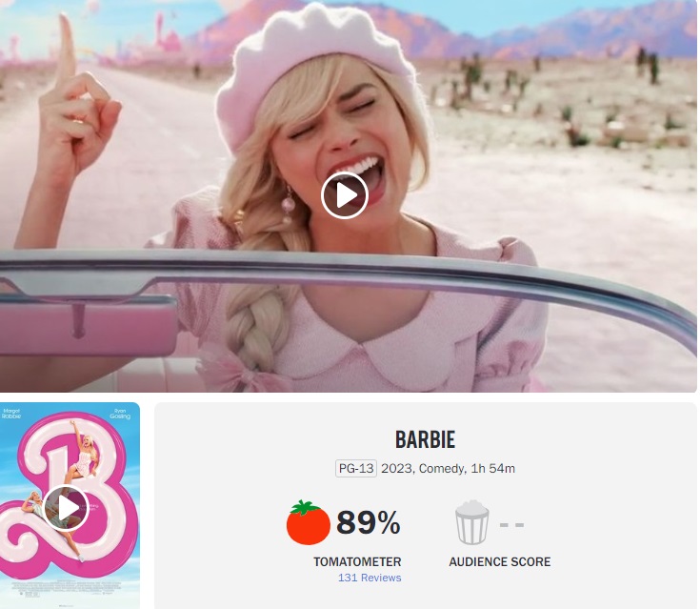Image resolution: width=700 pixels, height=609 pixels.
Task: Click the gray popcorn bucket icon
Action: (471, 522)
